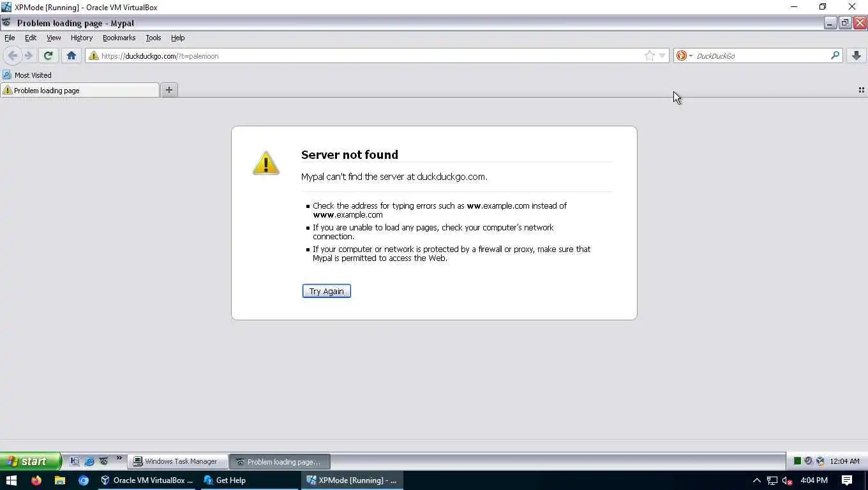This screenshot has height=490, width=868.
Task: Click the 12:04 AM XP clock
Action: tap(844, 461)
